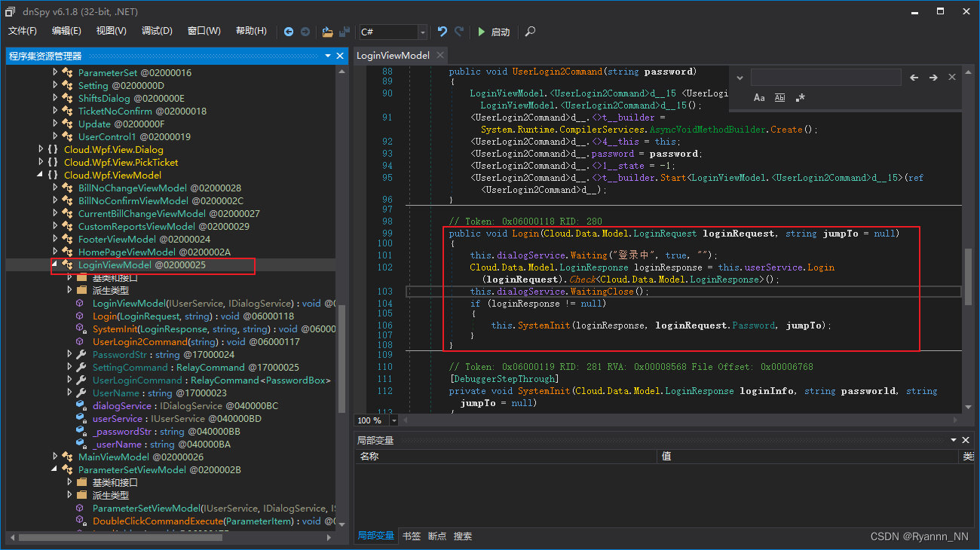
Task: Switch to the 书签 tab
Action: click(x=412, y=536)
